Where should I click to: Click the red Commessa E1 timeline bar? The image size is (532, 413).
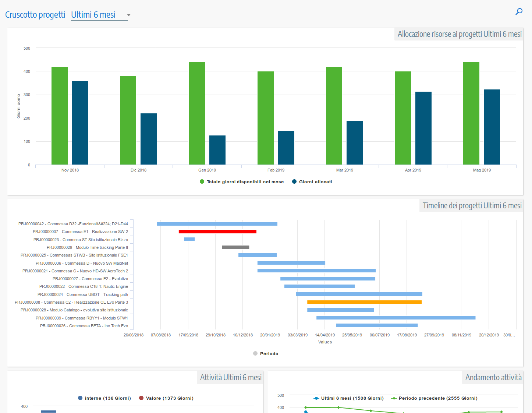coord(217,232)
